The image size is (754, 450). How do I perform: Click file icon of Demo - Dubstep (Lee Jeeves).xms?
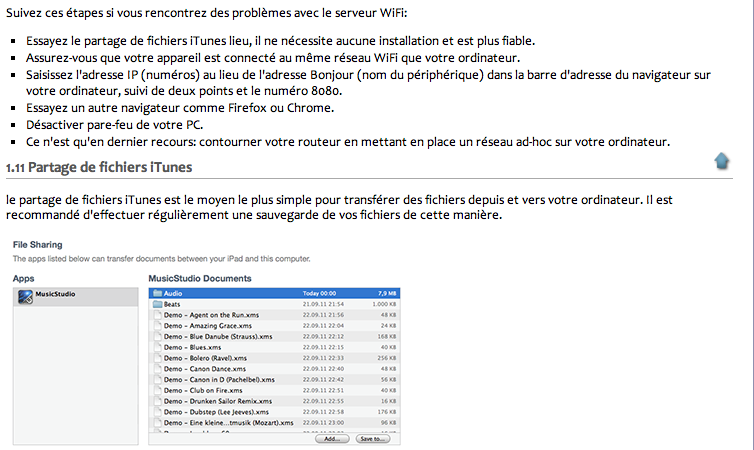pyautogui.click(x=157, y=412)
